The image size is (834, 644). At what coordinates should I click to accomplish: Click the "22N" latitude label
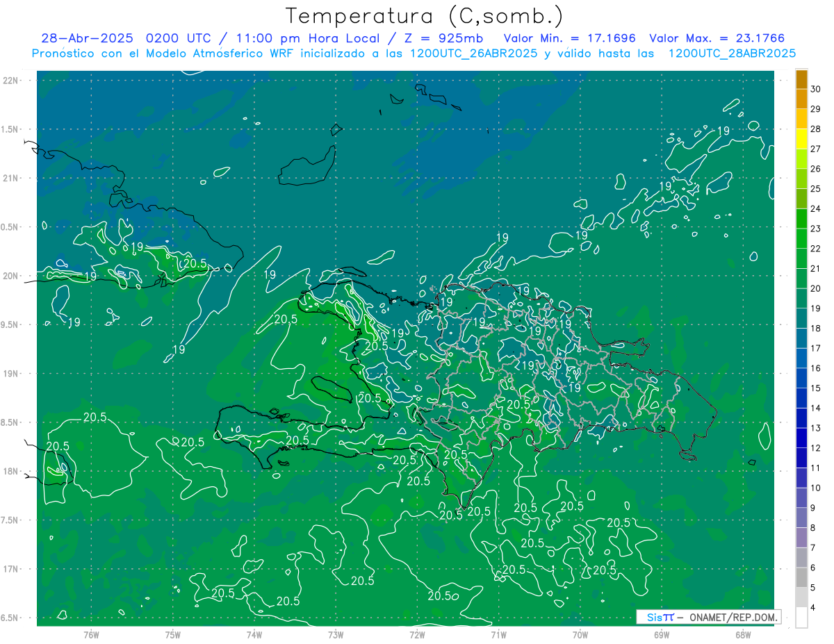[10, 81]
